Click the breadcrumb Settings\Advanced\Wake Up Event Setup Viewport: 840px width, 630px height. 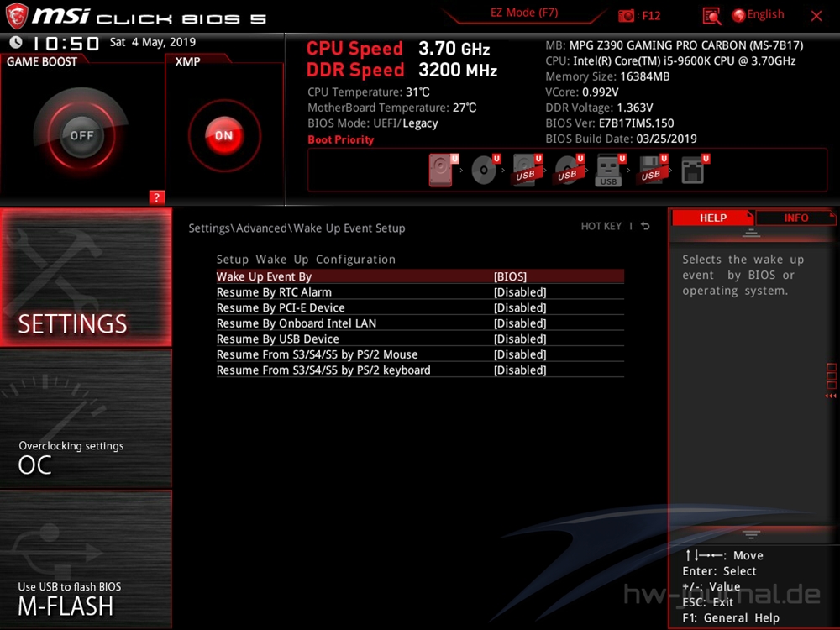[297, 228]
